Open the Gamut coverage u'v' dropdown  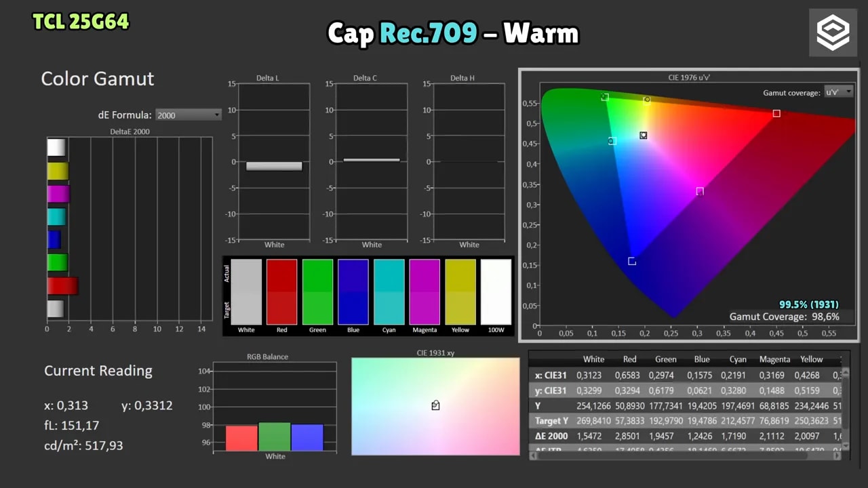(x=838, y=92)
